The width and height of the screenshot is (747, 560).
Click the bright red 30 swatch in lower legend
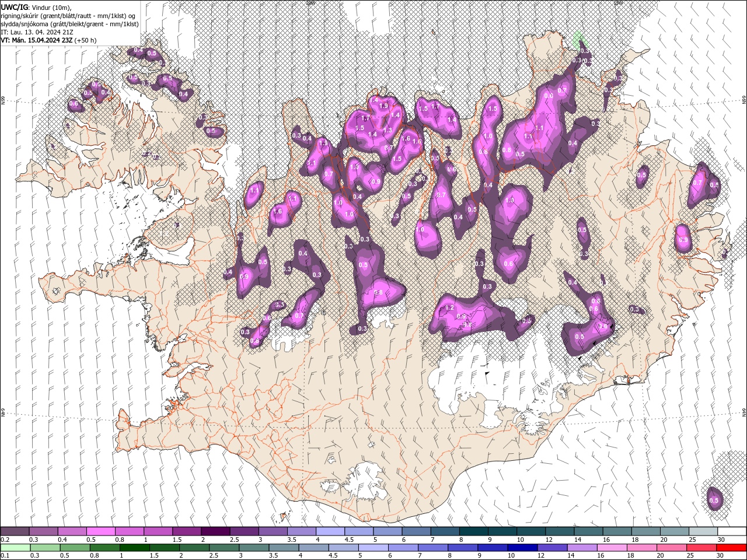[x=731, y=548]
